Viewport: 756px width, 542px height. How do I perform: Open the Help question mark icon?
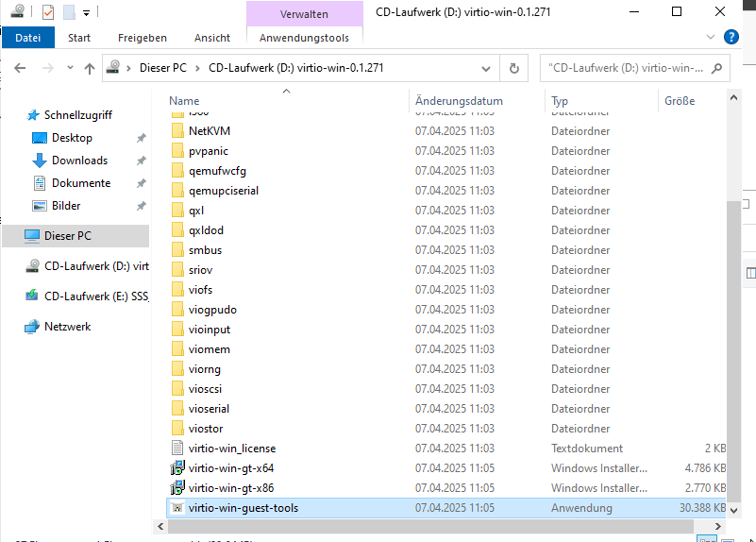pyautogui.click(x=731, y=37)
